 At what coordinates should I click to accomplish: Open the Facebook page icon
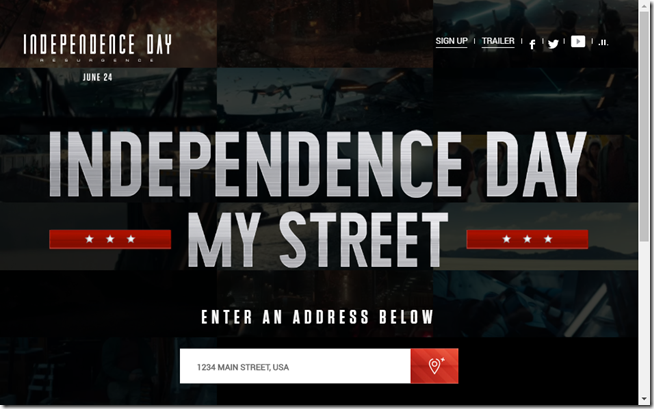(x=532, y=44)
